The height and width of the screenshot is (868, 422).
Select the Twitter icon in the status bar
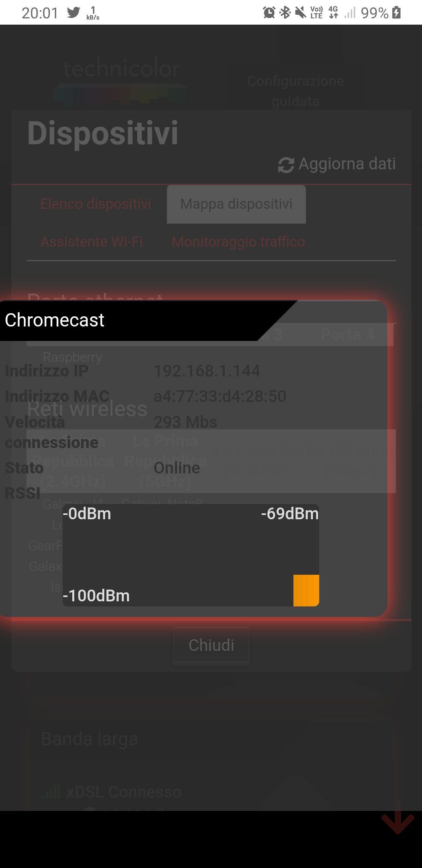[x=73, y=12]
